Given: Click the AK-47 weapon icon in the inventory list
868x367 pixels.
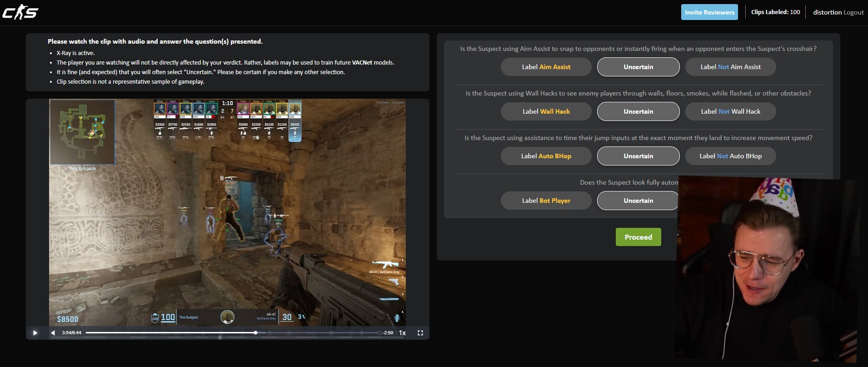Looking at the screenshot, I should [x=385, y=264].
